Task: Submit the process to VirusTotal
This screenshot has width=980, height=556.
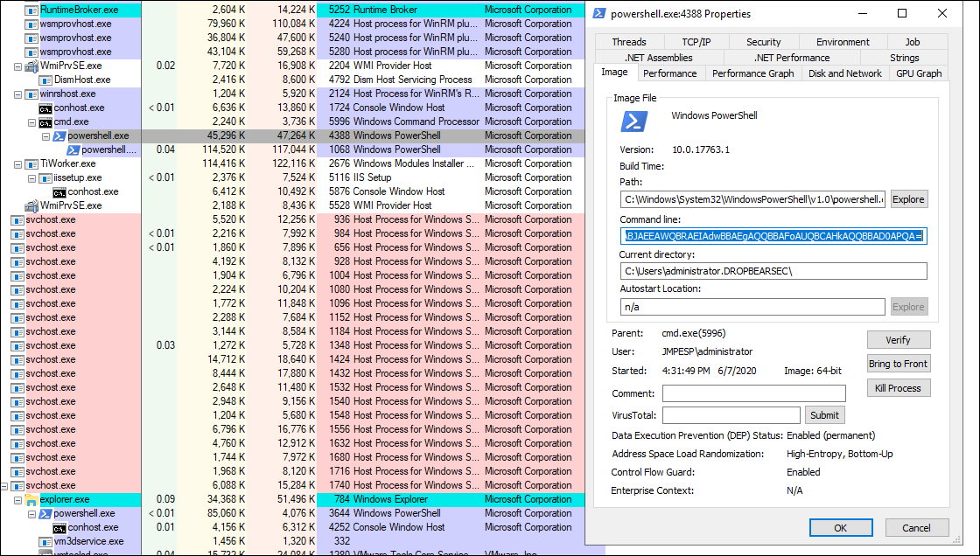Action: click(x=824, y=415)
